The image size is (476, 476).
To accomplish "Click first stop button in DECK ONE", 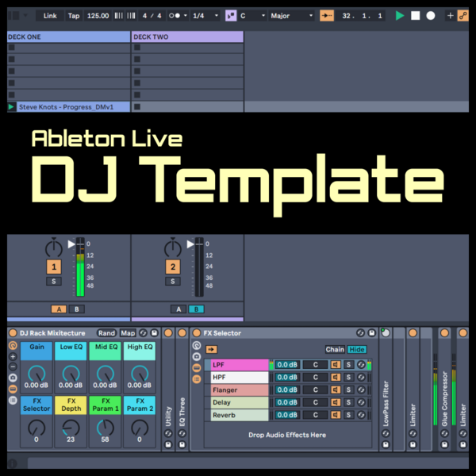I will click(x=12, y=48).
